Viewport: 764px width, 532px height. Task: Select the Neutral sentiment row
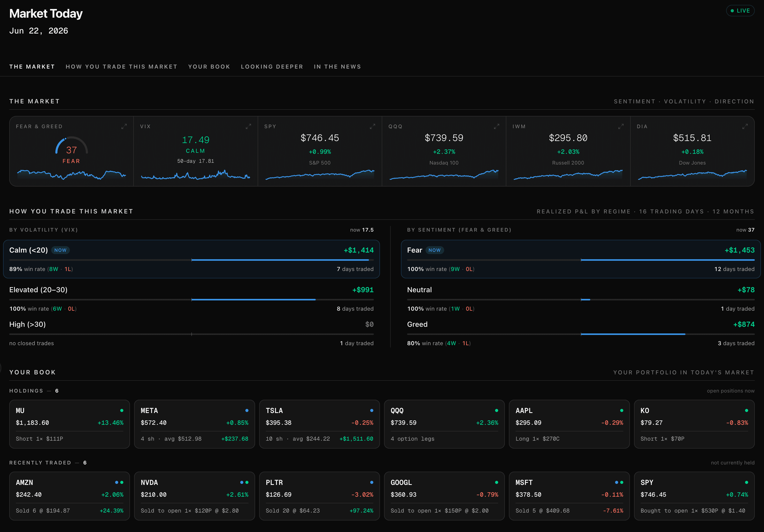(581, 299)
